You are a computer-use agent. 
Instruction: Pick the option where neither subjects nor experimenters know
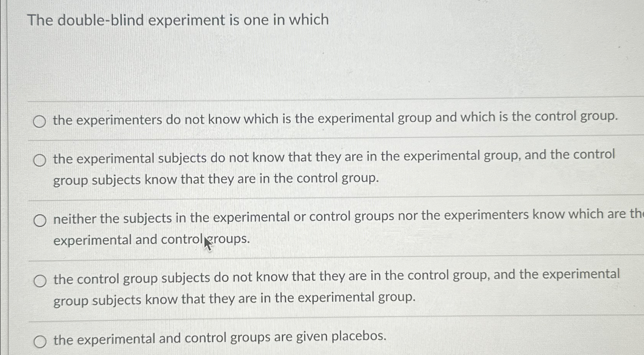point(40,219)
